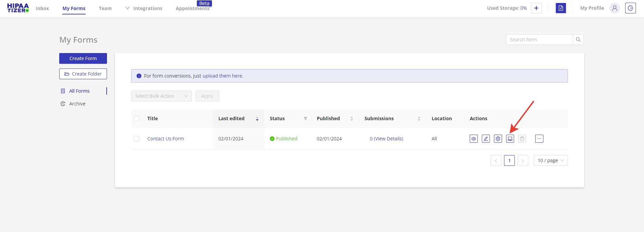
Task: Click the pencil edit icon in Actions
Action: click(486, 139)
